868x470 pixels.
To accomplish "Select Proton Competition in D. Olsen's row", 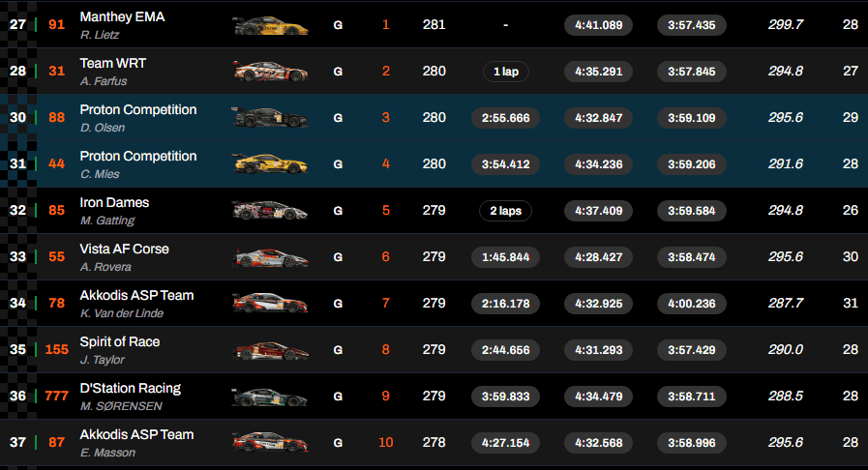I will [x=138, y=110].
